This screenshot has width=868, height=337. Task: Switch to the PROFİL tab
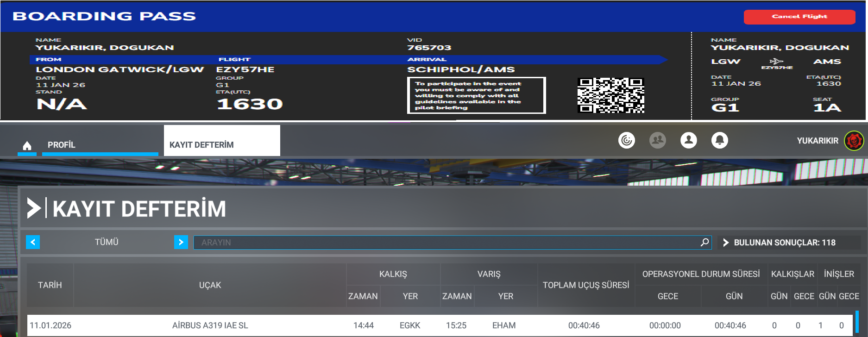[100, 145]
